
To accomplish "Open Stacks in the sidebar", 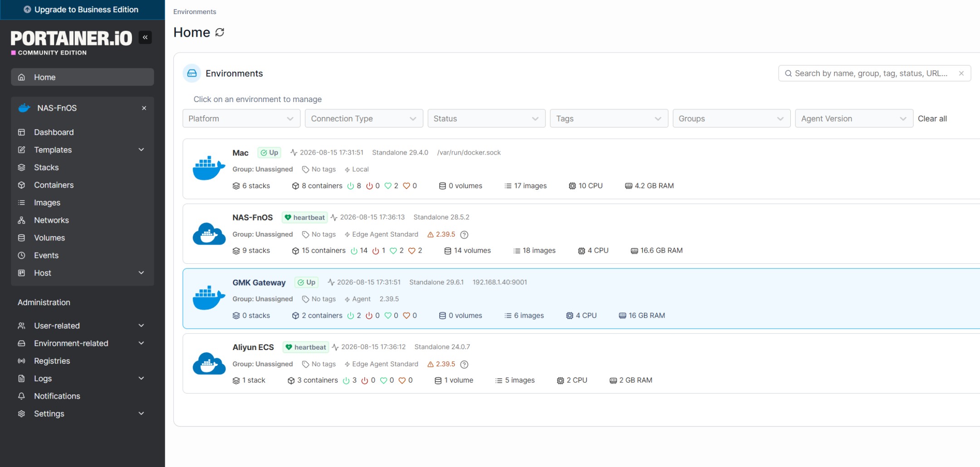I will 82,167.
